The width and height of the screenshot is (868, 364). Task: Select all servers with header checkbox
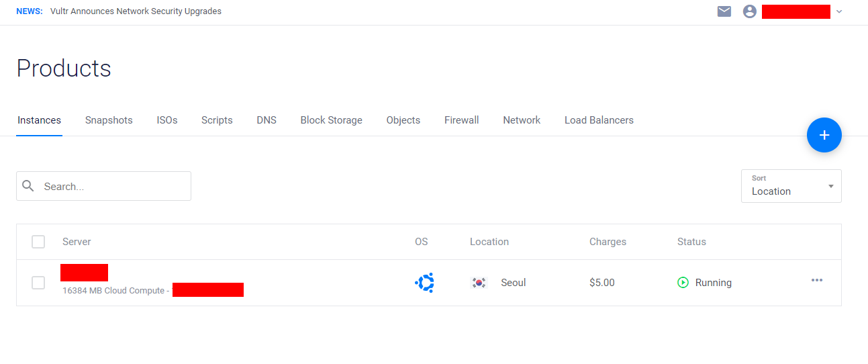pyautogui.click(x=38, y=242)
